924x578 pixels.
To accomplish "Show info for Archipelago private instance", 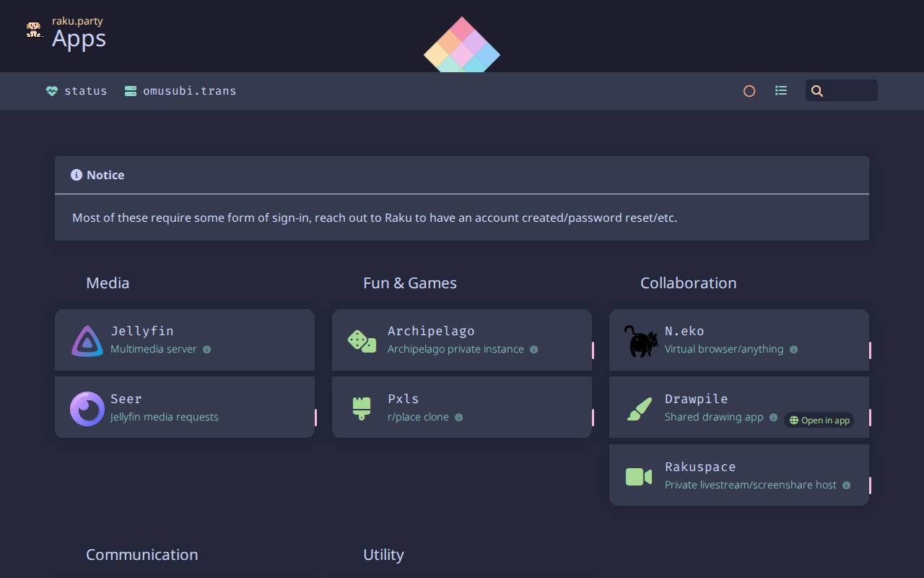I will click(x=534, y=350).
